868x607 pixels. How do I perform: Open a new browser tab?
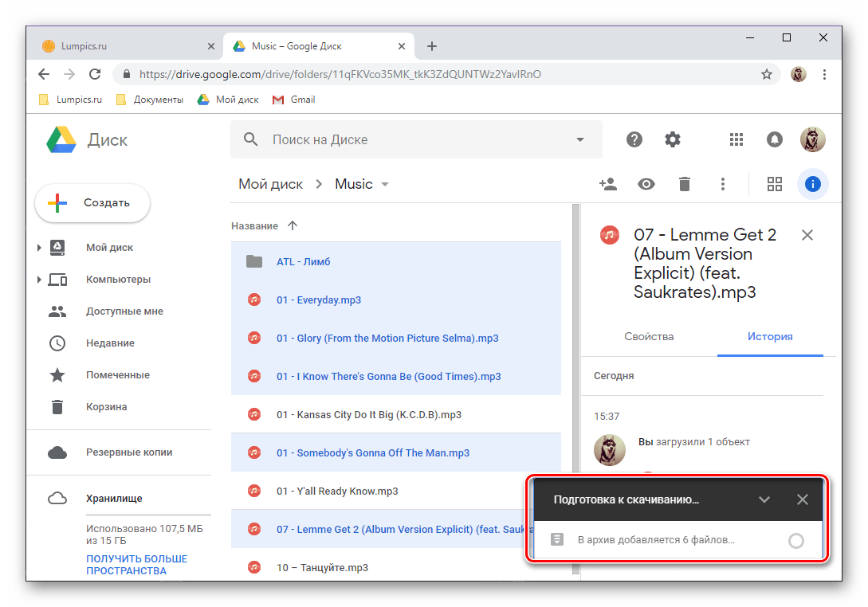432,46
